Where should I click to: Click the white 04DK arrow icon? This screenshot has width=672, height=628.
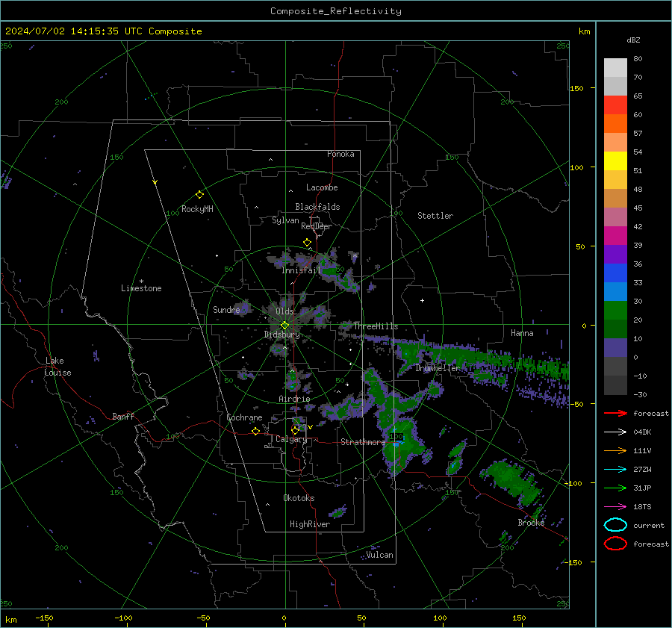615,432
